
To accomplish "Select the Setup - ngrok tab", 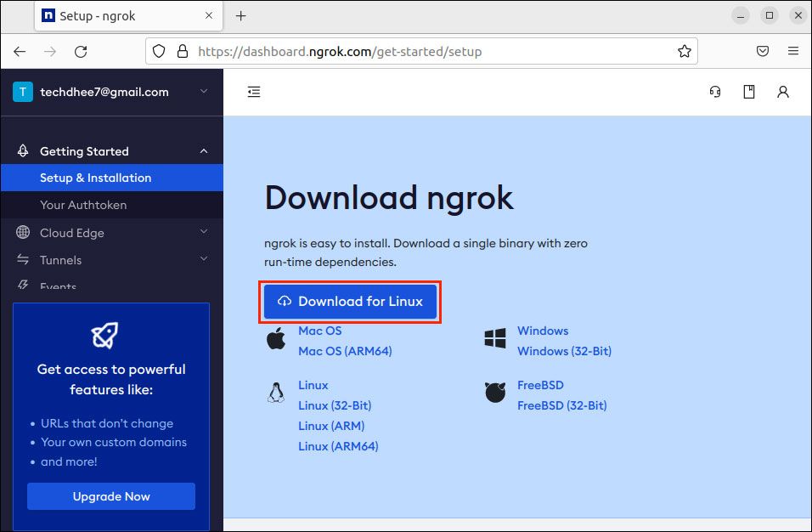I will [129, 16].
